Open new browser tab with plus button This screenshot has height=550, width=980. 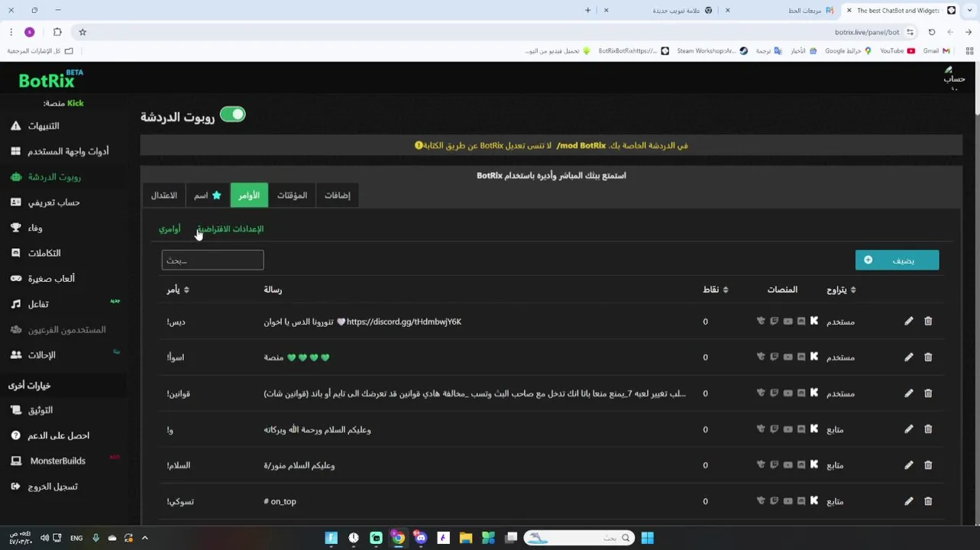pyautogui.click(x=587, y=11)
